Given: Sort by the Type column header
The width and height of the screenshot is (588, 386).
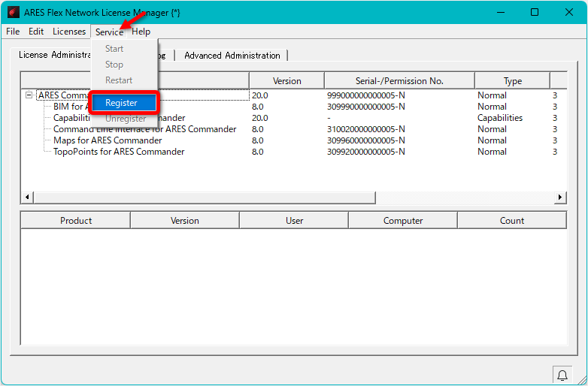Looking at the screenshot, I should coord(512,81).
